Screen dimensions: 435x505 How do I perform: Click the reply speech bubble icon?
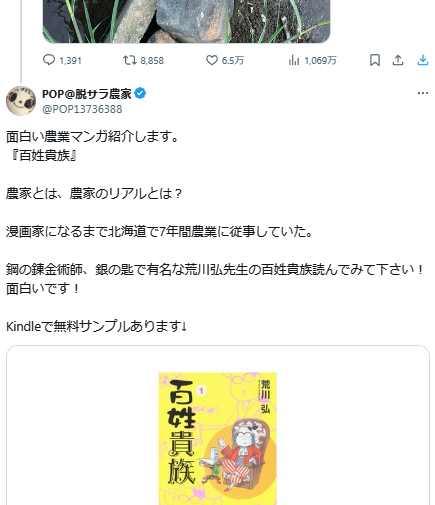(x=49, y=60)
